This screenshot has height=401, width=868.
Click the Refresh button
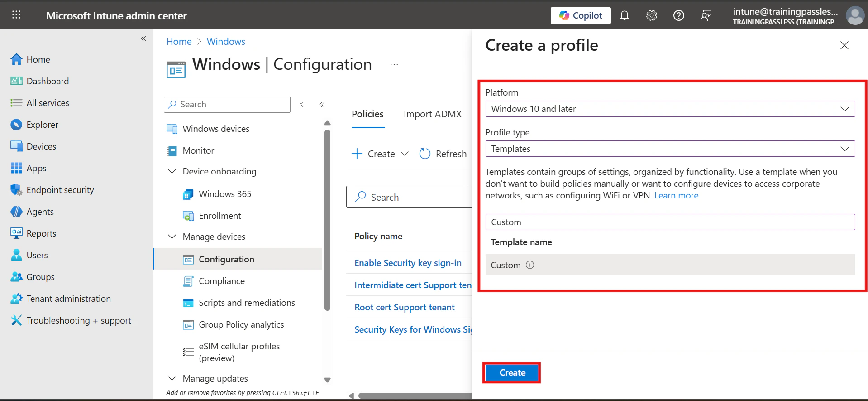pyautogui.click(x=443, y=154)
